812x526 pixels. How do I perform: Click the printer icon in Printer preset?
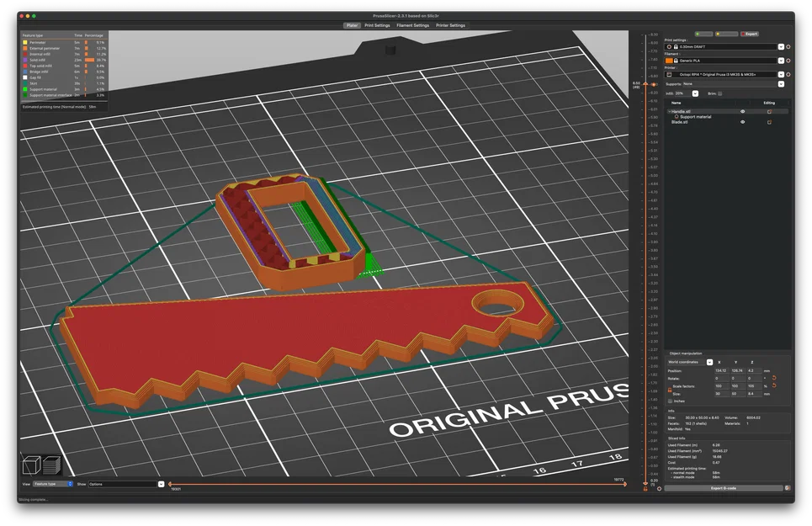[x=669, y=74]
